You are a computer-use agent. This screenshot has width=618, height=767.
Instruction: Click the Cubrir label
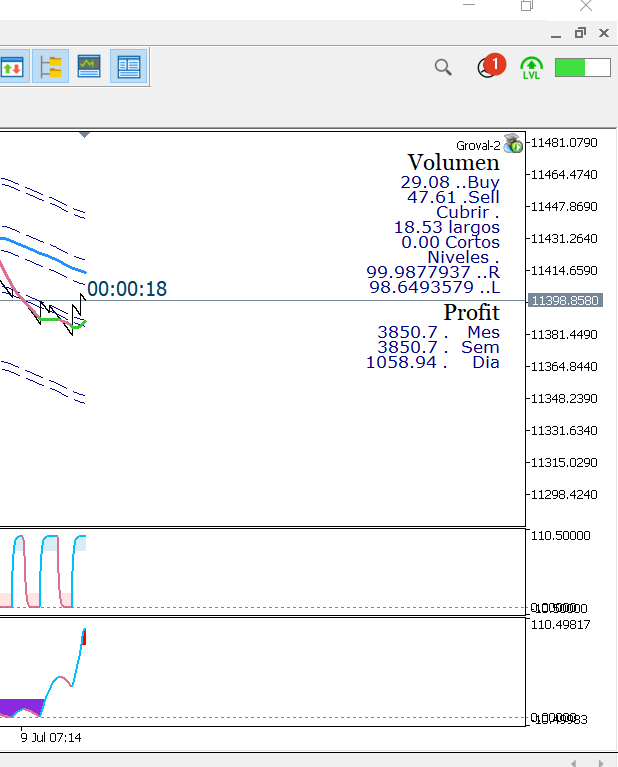(468, 212)
